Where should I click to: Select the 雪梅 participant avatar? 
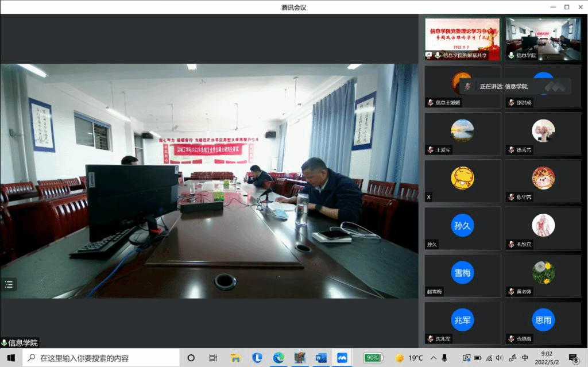pyautogui.click(x=462, y=273)
